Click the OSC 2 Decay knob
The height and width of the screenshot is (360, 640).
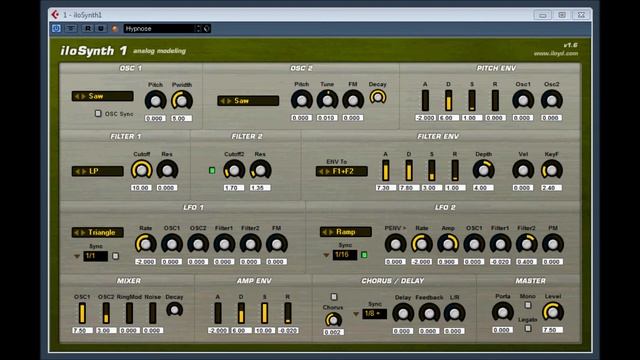(378, 97)
